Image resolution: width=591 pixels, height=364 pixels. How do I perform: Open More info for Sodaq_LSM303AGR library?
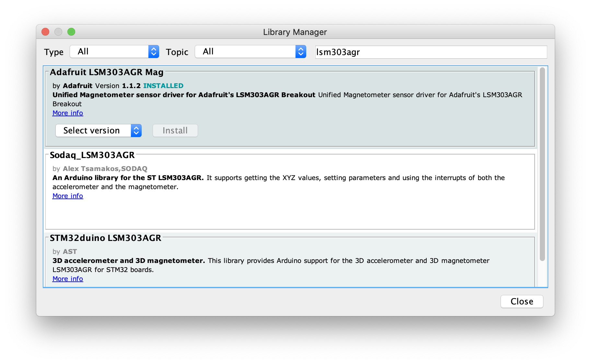[x=67, y=196]
